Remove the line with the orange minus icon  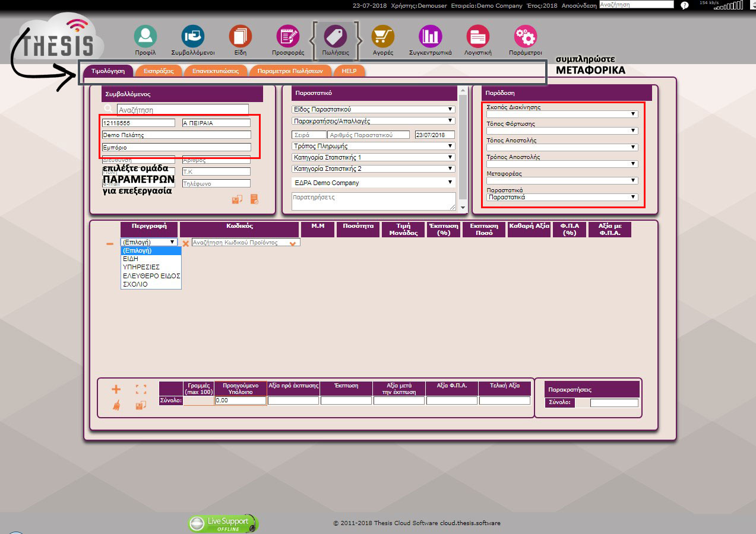(x=110, y=243)
